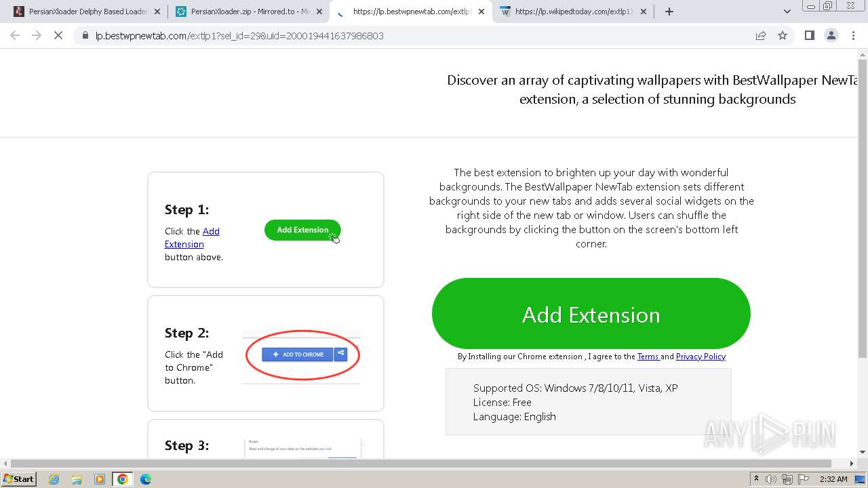Open a new browser tab

pyautogui.click(x=669, y=12)
